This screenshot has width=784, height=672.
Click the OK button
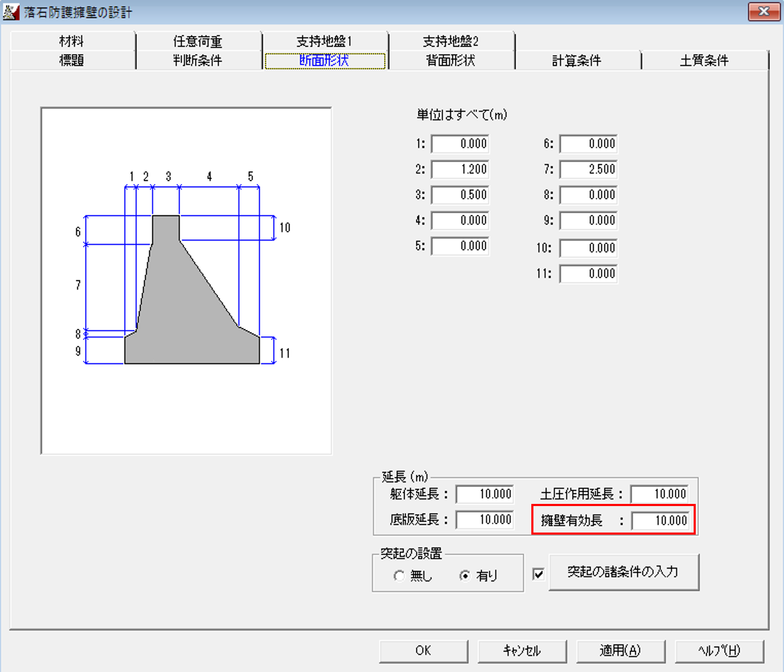423,650
